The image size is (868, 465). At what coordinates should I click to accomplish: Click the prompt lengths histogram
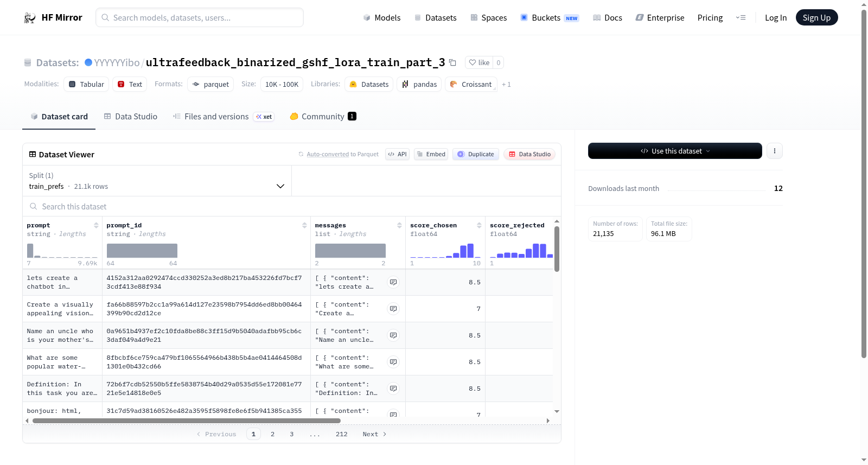pyautogui.click(x=62, y=251)
